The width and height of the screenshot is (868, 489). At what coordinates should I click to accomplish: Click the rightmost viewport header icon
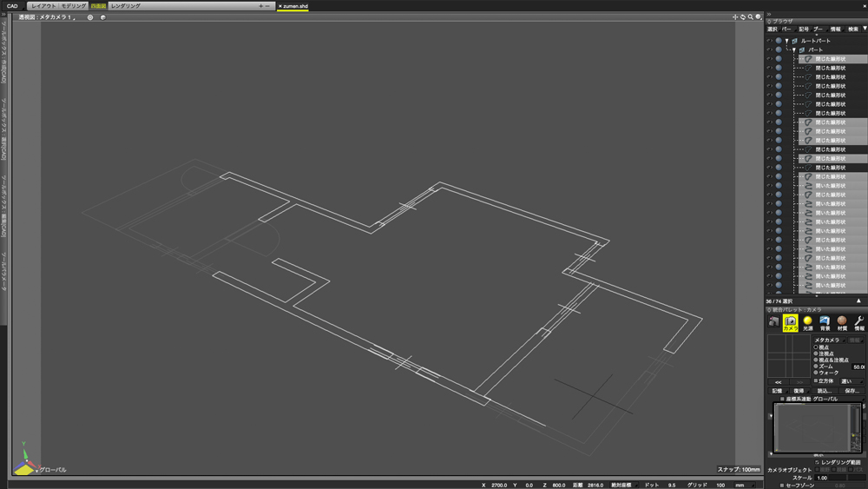coord(759,17)
